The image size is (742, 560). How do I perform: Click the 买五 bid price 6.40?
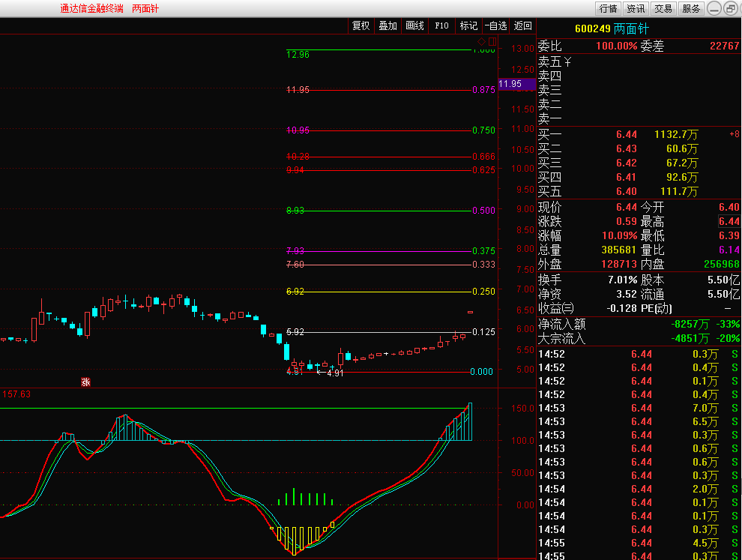click(x=627, y=191)
